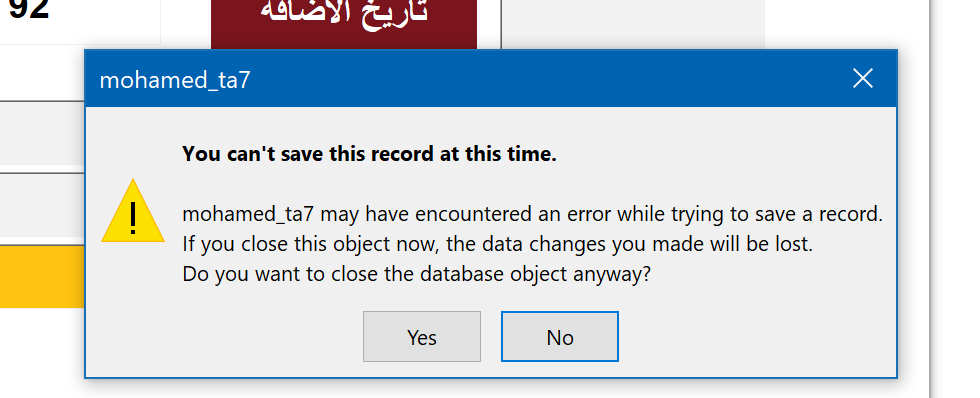This screenshot has height=398, width=980.
Task: Click the upper gray field left of the dialog
Action: point(42,132)
